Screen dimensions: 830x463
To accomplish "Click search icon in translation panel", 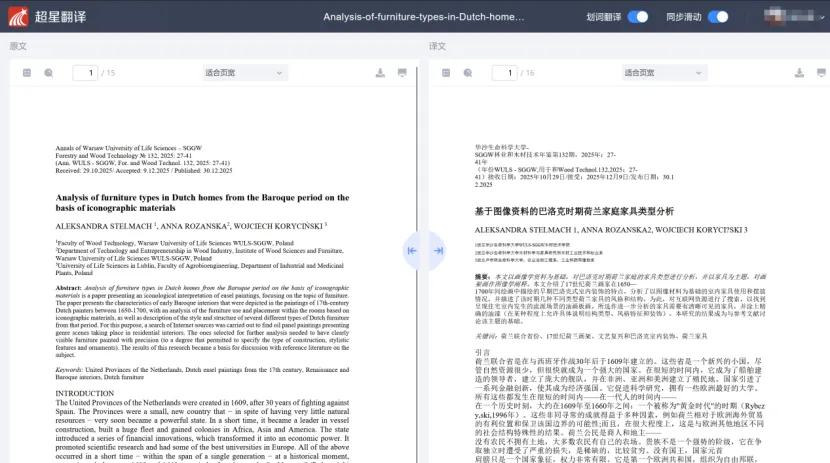I will [x=468, y=73].
